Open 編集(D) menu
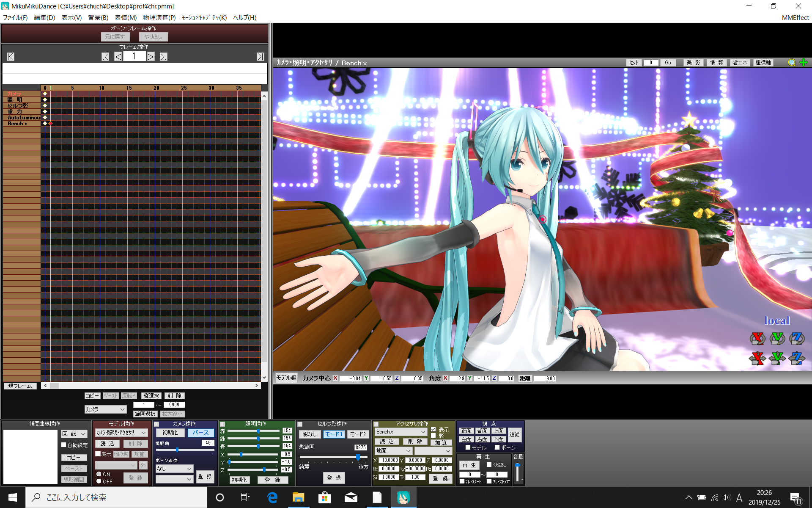Viewport: 812px width, 508px height. 44,17
